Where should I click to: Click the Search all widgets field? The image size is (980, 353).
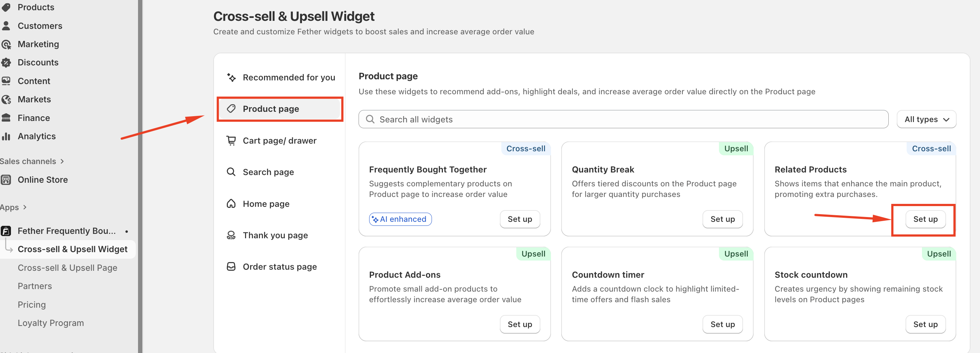click(x=623, y=119)
